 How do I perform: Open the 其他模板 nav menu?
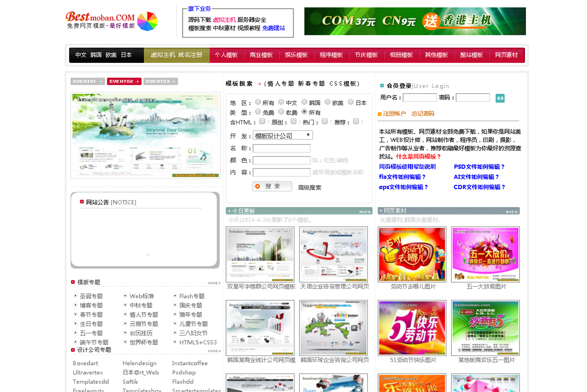[436, 55]
